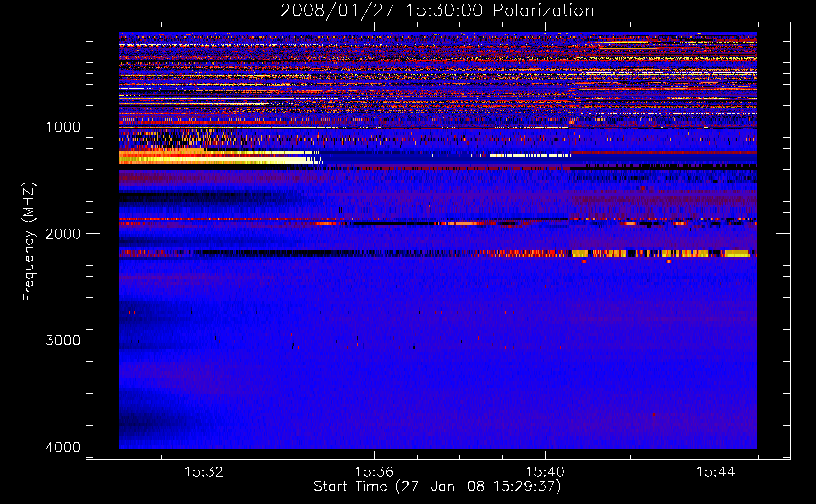This screenshot has width=816, height=504.
Task: Click the plot title '2008/01/27 15:30:00 Polarization'
Action: [x=437, y=10]
